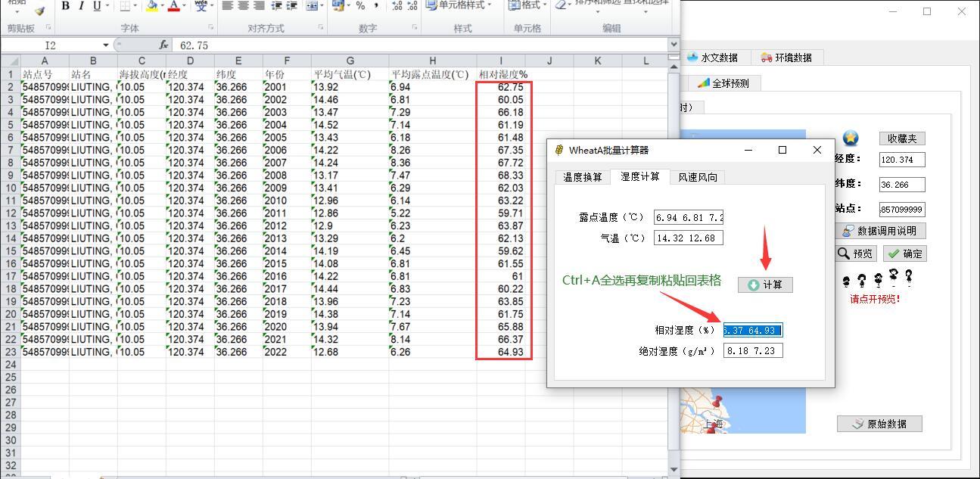Click the Format Painter brush icon
The image size is (980, 479).
tap(39, 10)
